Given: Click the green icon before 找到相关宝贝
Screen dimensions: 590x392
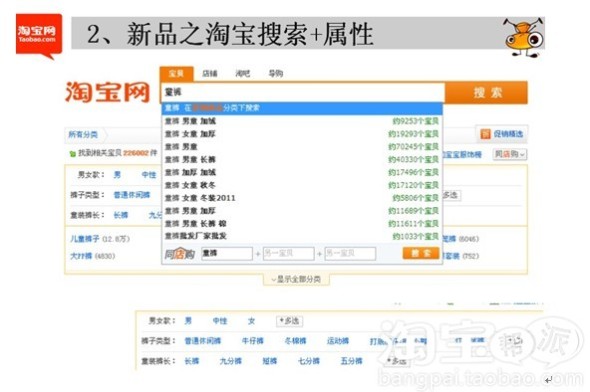Looking at the screenshot, I should click(x=73, y=153).
